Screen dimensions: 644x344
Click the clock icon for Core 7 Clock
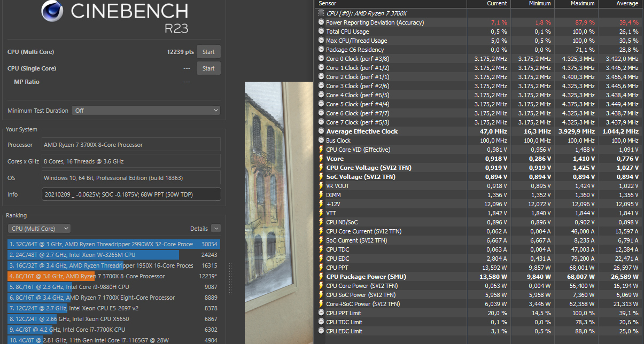[321, 122]
